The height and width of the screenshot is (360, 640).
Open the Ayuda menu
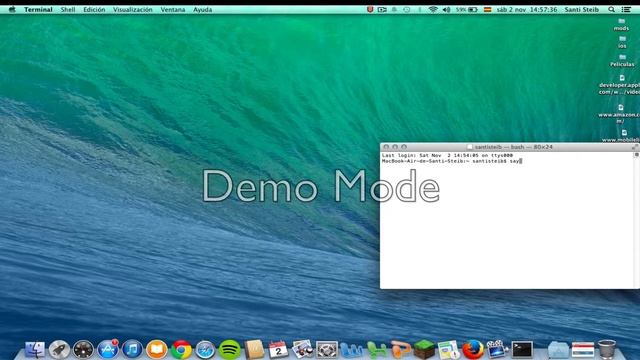tap(202, 9)
